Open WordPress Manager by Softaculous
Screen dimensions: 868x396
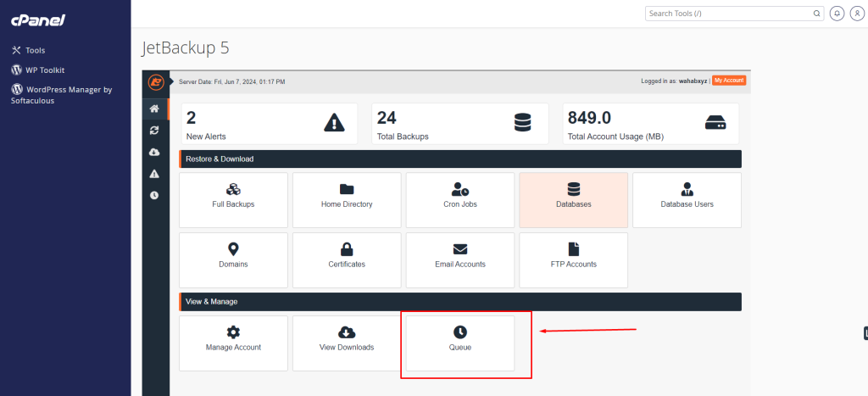[61, 94]
